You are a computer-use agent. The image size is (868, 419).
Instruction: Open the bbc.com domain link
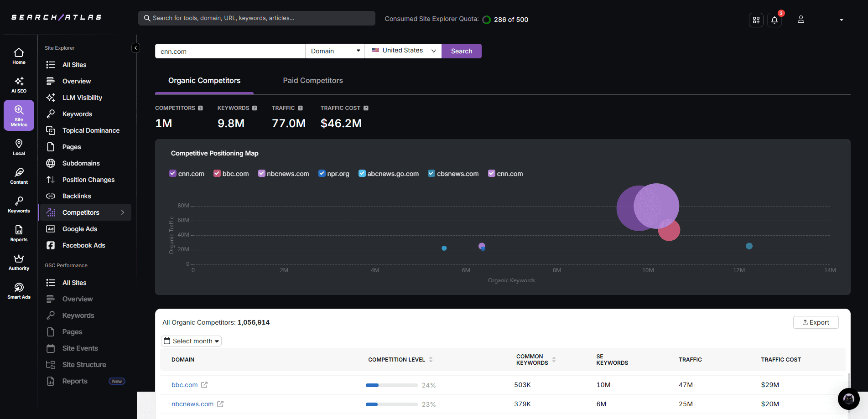click(x=184, y=385)
